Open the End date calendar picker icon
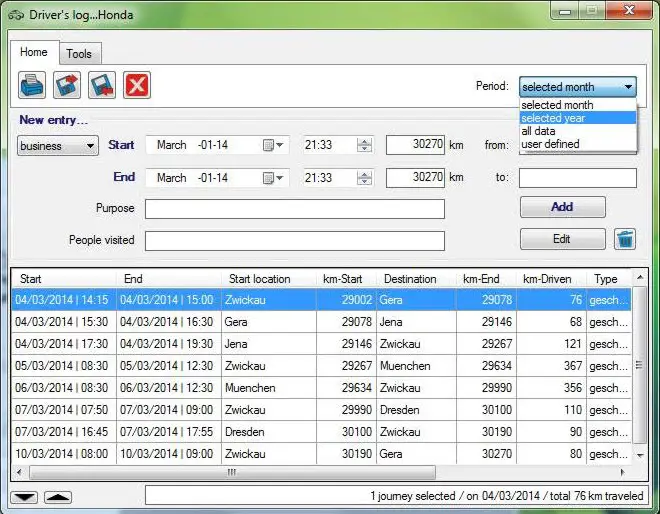 [x=273, y=178]
